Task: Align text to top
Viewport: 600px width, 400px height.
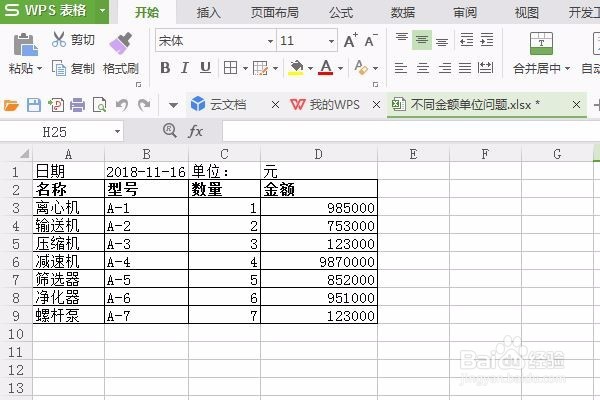Action: [x=402, y=37]
